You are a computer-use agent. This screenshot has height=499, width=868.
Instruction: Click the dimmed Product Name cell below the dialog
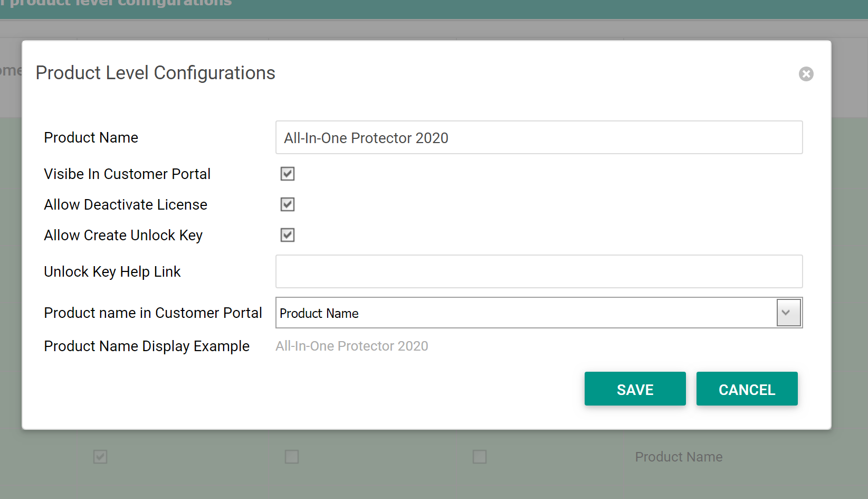pos(679,457)
